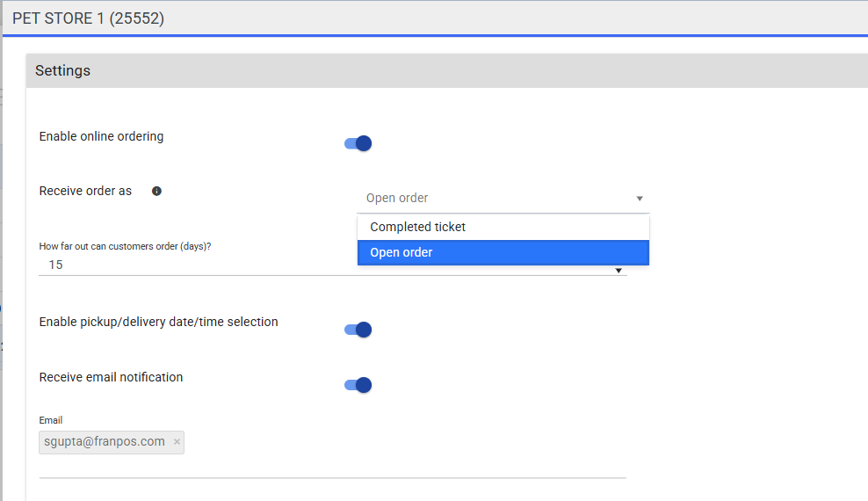The image size is (868, 501).
Task: Click the Receive email notification label
Action: point(112,377)
